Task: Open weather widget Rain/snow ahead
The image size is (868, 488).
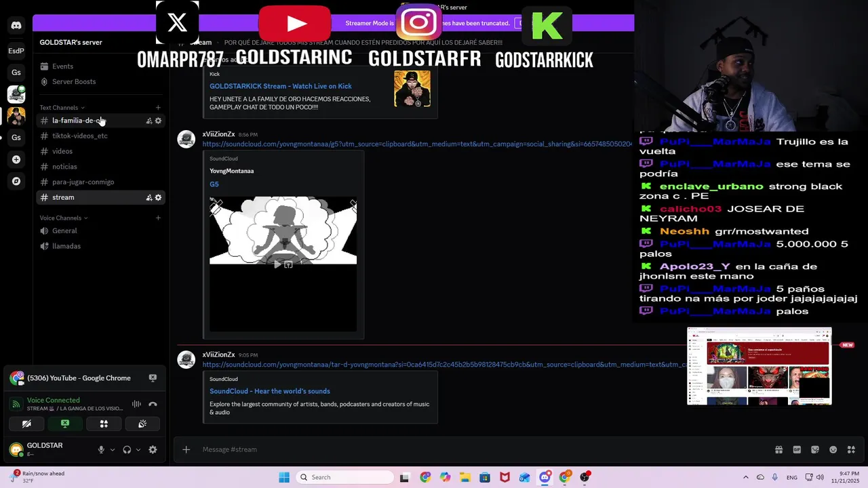Action: pyautogui.click(x=37, y=477)
